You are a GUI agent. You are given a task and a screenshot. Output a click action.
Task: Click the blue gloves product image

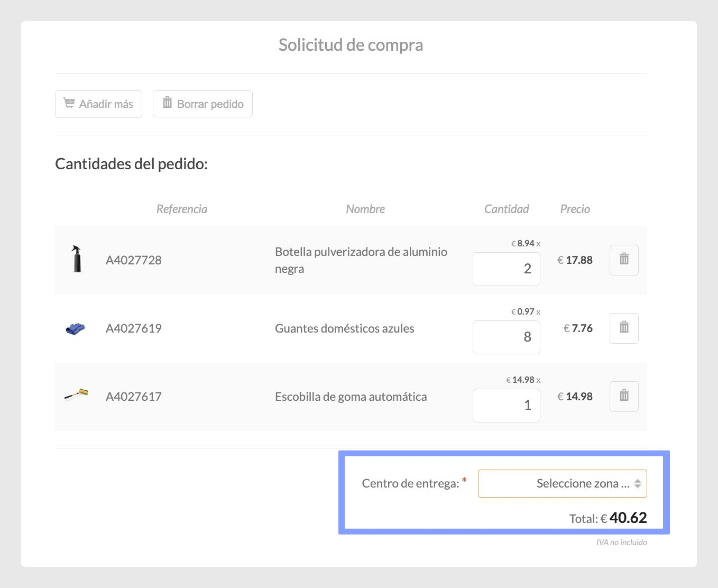(x=76, y=328)
